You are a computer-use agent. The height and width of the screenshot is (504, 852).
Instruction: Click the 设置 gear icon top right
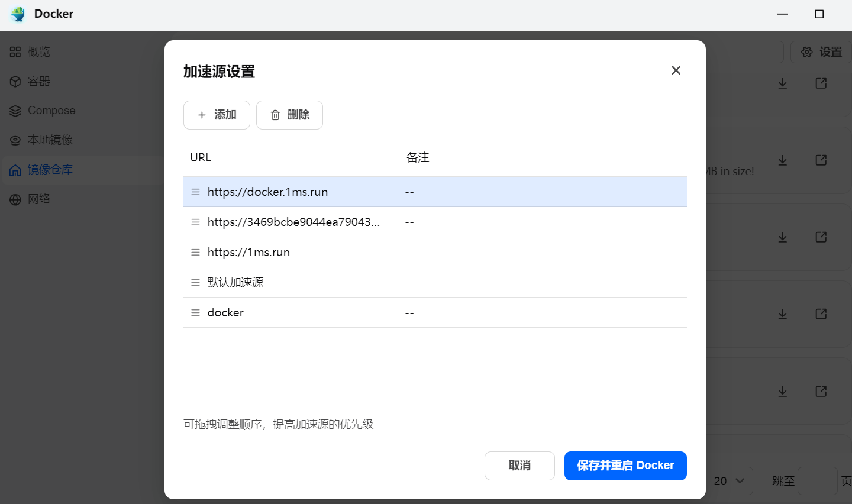point(807,51)
